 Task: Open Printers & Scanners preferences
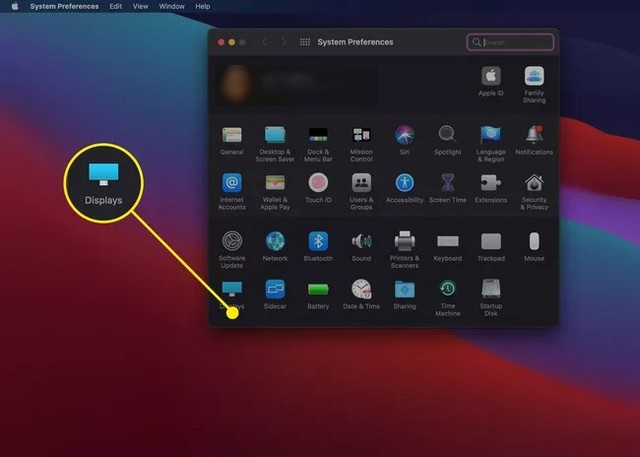click(x=404, y=250)
